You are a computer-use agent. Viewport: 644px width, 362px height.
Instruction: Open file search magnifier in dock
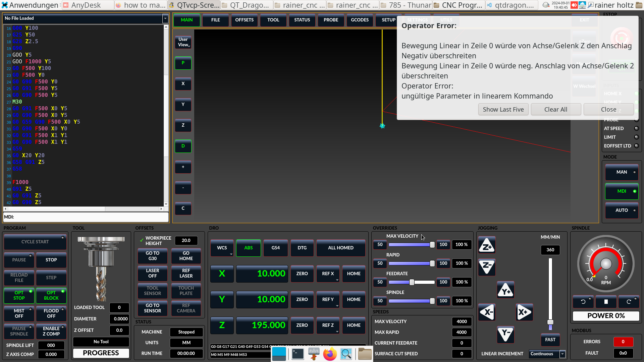click(346, 354)
